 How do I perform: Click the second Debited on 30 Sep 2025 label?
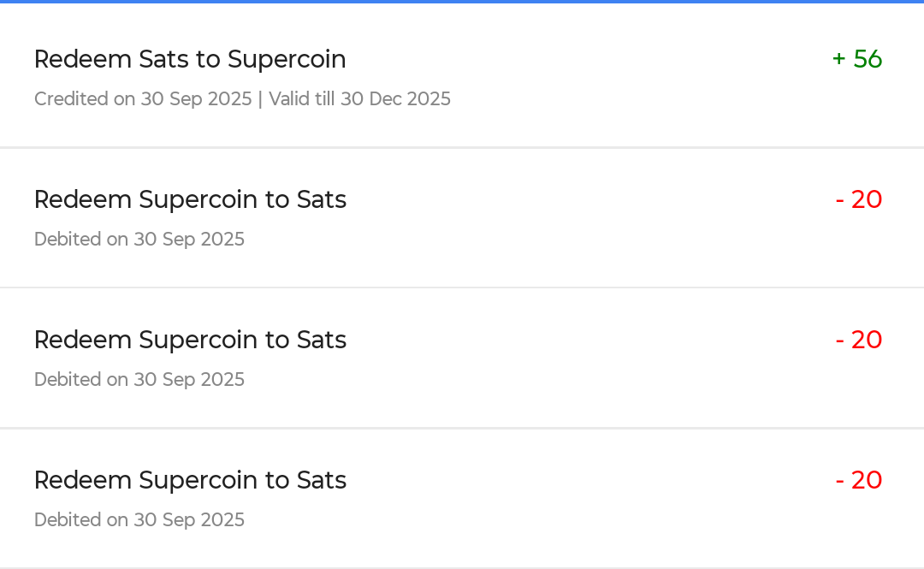coord(139,380)
